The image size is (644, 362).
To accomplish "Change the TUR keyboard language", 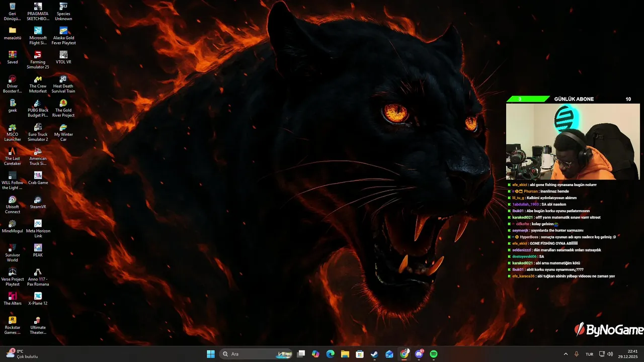I will [589, 354].
